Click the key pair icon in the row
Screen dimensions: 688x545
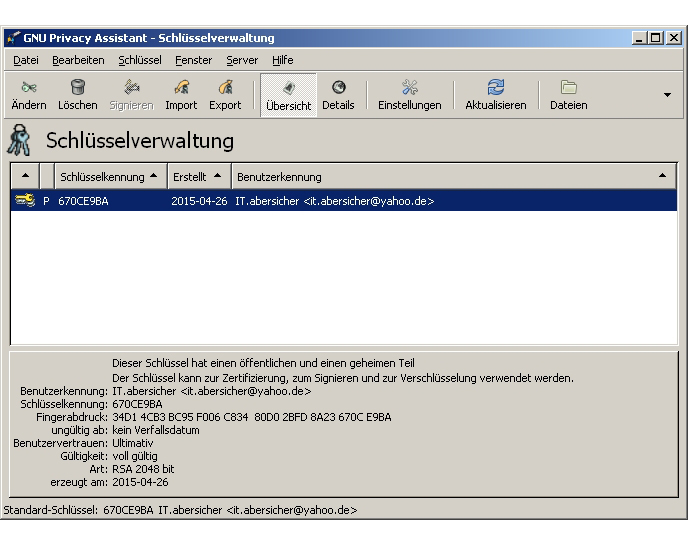pos(25,201)
